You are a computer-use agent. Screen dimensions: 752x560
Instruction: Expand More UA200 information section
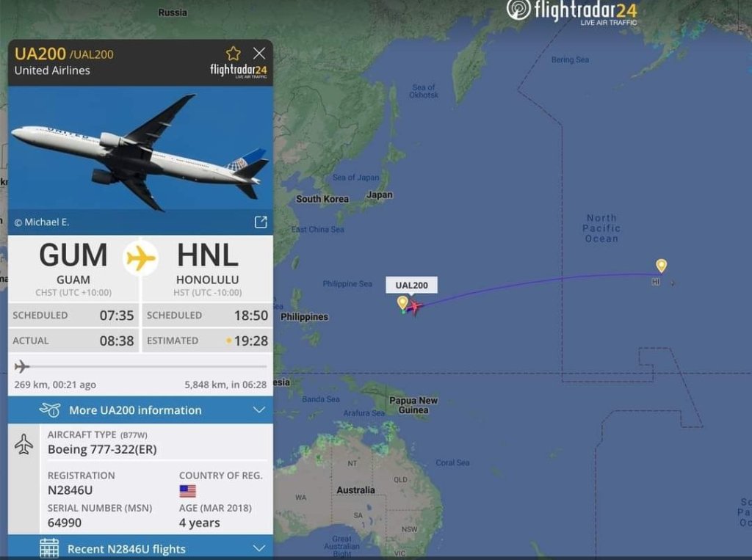(140, 410)
